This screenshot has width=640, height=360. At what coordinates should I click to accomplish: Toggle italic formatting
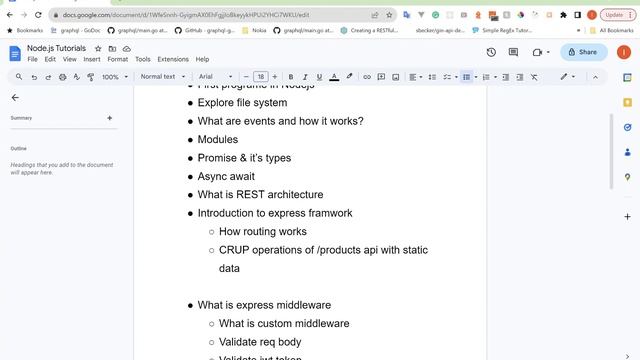tap(305, 77)
